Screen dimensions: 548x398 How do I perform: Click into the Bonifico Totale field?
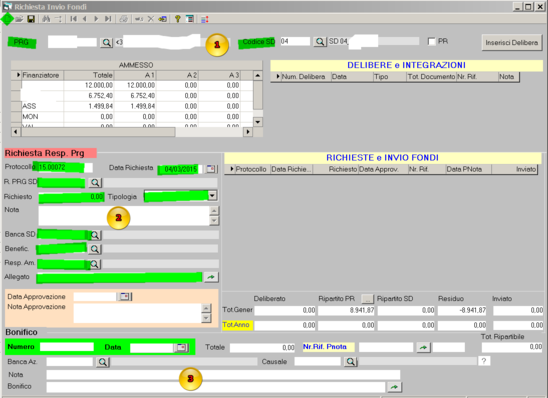(x=263, y=348)
